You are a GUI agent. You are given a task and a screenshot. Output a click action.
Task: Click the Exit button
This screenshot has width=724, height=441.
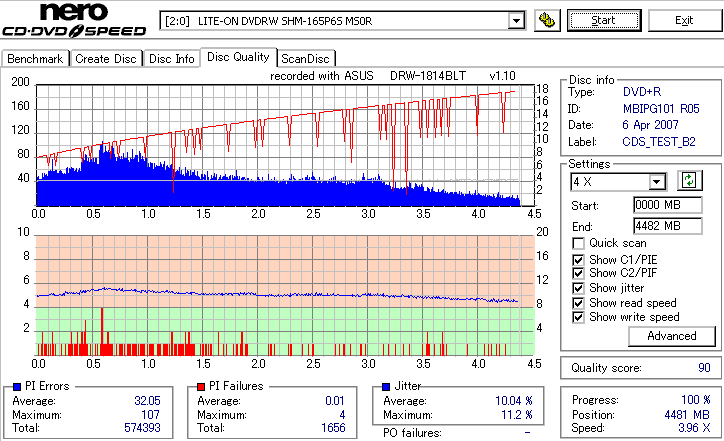click(x=684, y=20)
